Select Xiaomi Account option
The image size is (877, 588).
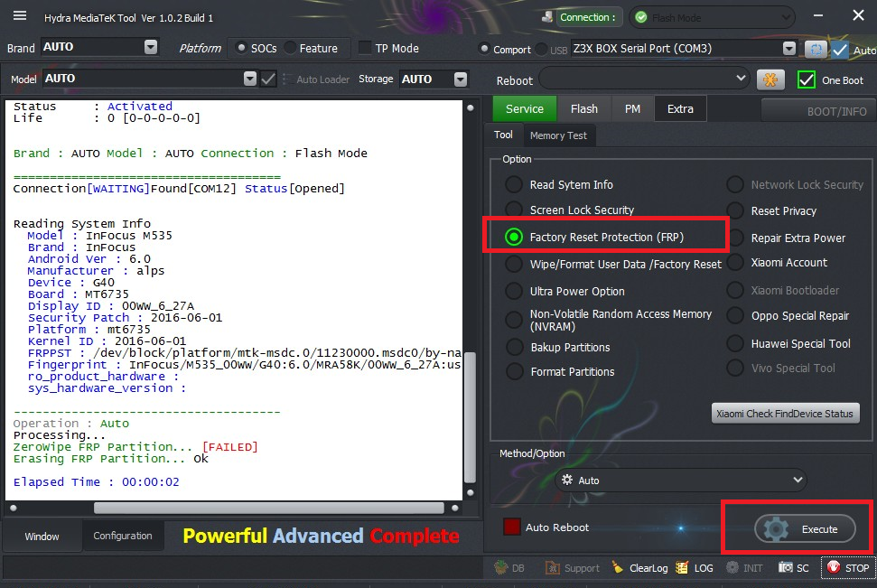735,263
